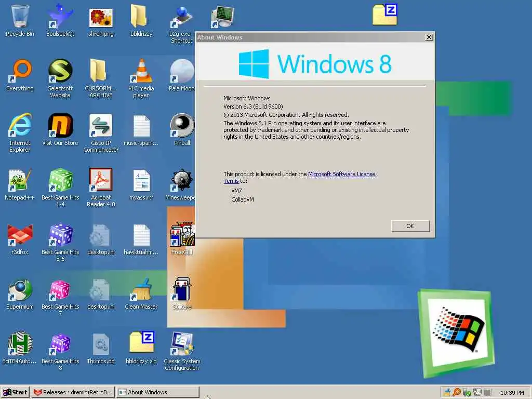
Task: Open the computer monitor shortcut above the dialog
Action: pyautogui.click(x=222, y=17)
